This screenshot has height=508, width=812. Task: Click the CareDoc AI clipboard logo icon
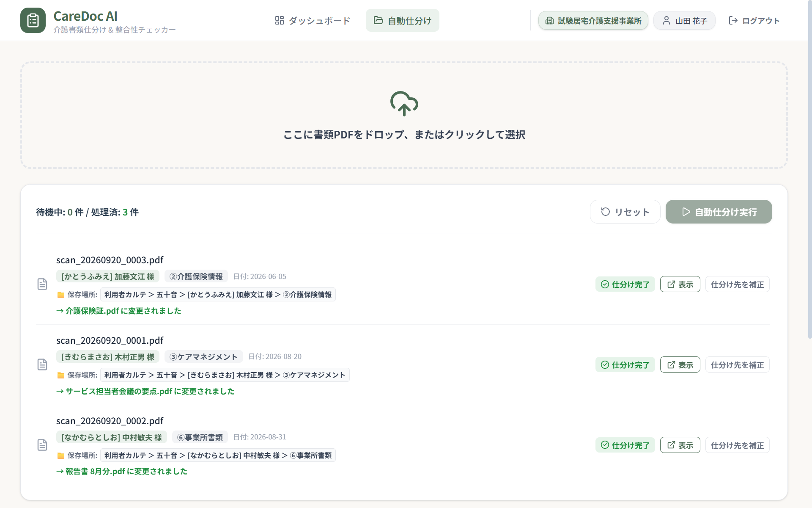33,20
